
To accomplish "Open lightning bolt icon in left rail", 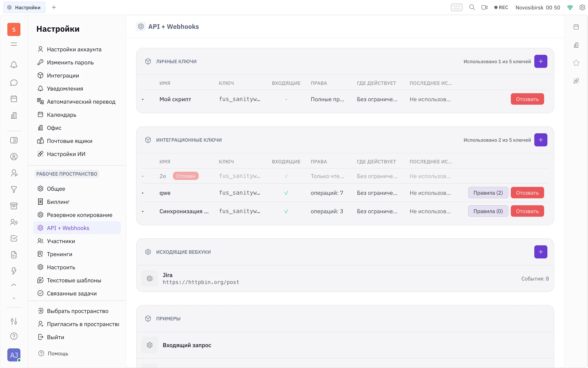I will pyautogui.click(x=14, y=271).
